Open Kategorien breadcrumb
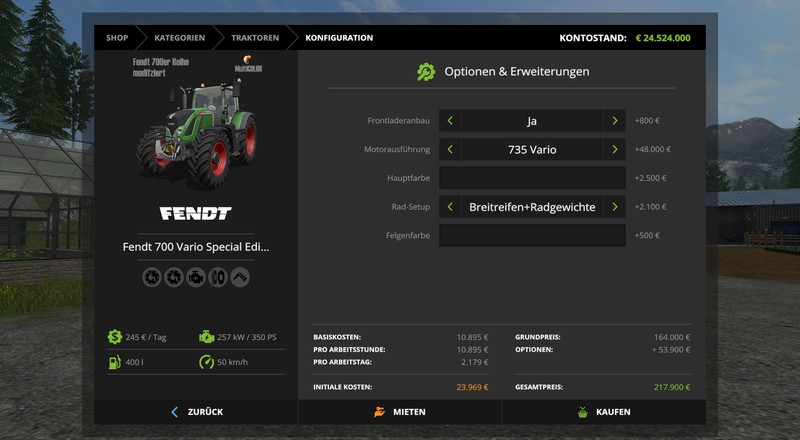Screen dimensions: 800x440 click(x=180, y=38)
